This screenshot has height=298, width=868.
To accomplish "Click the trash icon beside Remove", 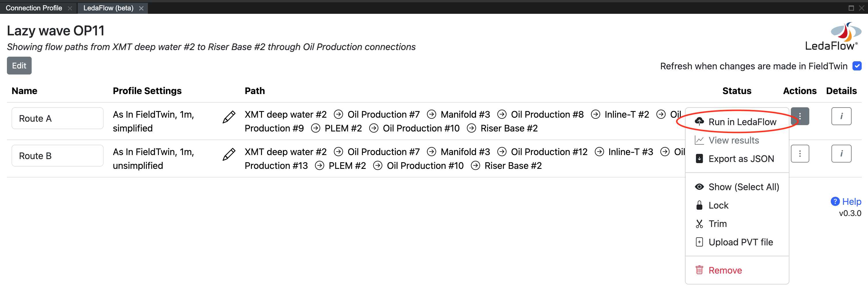I will [699, 270].
